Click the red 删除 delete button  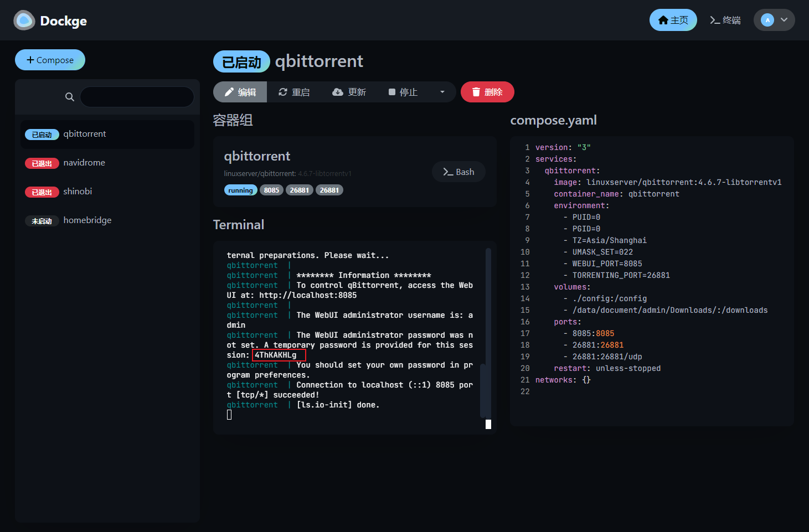pyautogui.click(x=487, y=92)
